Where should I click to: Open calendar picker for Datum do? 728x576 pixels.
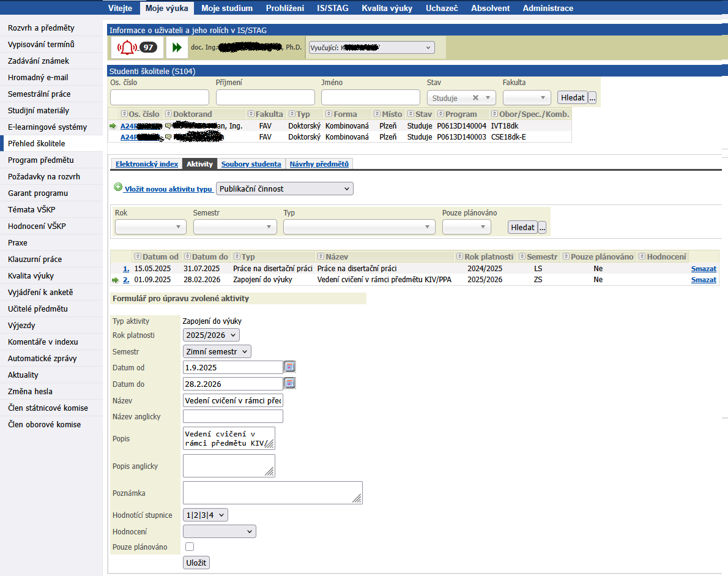(290, 384)
